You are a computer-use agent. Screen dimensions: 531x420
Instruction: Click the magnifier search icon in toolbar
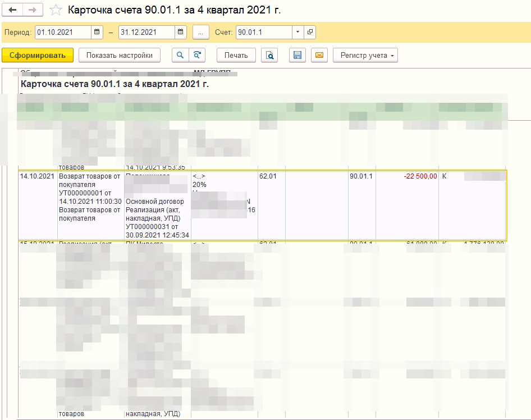[x=180, y=55]
